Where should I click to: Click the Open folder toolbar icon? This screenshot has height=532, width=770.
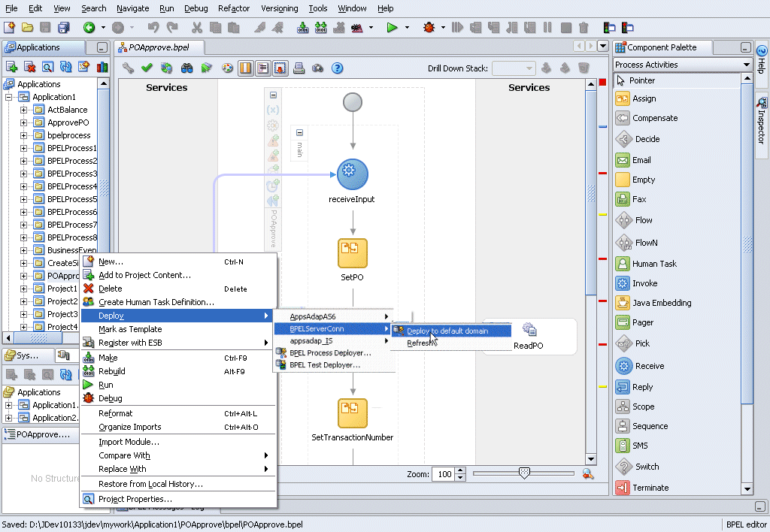28,28
